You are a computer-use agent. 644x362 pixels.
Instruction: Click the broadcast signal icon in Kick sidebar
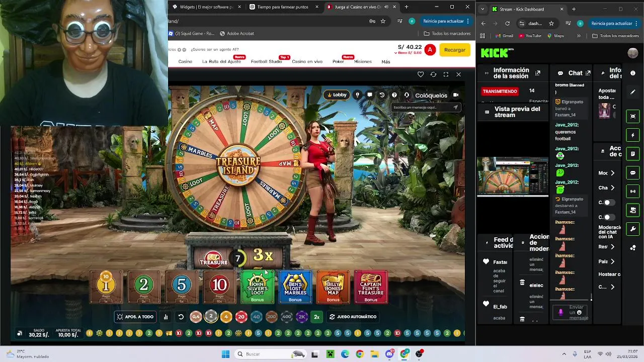click(633, 192)
